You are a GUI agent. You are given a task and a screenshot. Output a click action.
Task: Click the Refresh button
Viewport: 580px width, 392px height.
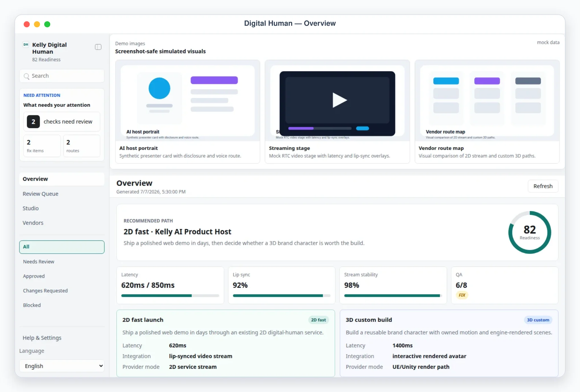point(543,186)
